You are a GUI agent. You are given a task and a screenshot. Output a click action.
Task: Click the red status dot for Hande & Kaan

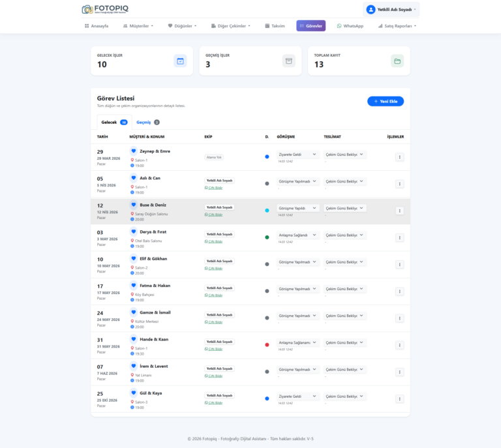267,344
